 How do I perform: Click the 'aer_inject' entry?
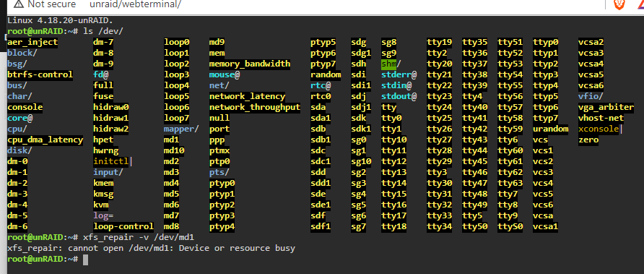[x=32, y=42]
